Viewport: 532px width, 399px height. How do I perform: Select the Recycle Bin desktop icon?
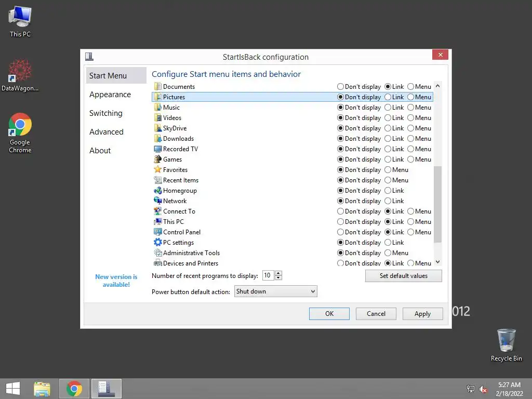[x=506, y=345]
